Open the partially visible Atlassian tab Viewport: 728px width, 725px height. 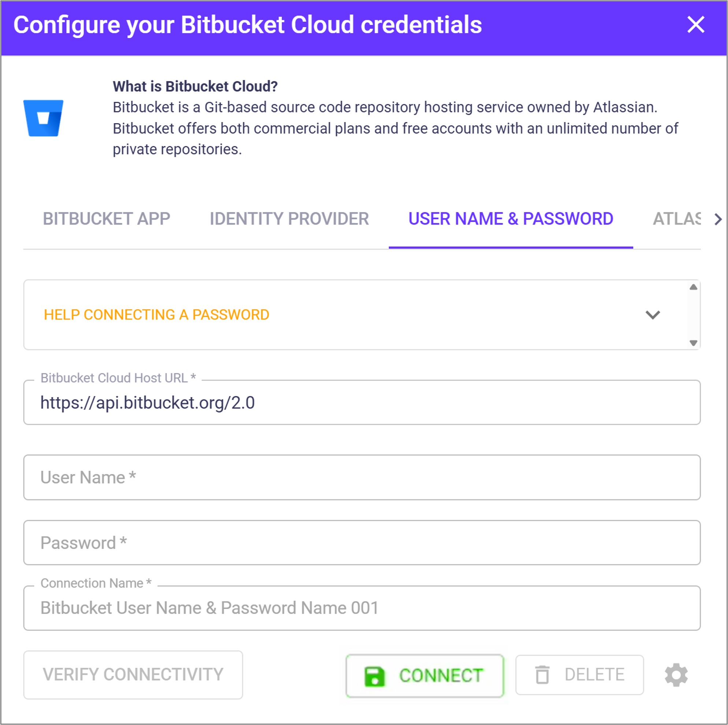point(676,219)
